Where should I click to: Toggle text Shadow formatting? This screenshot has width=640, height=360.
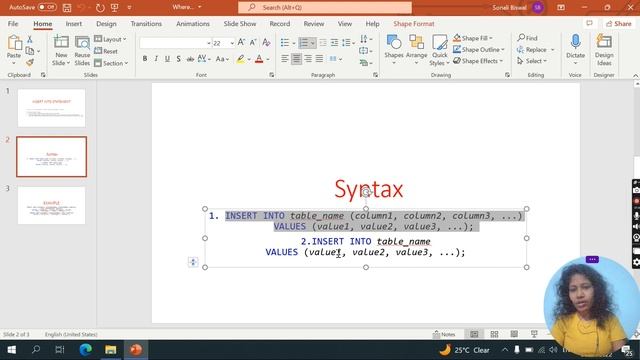178,59
